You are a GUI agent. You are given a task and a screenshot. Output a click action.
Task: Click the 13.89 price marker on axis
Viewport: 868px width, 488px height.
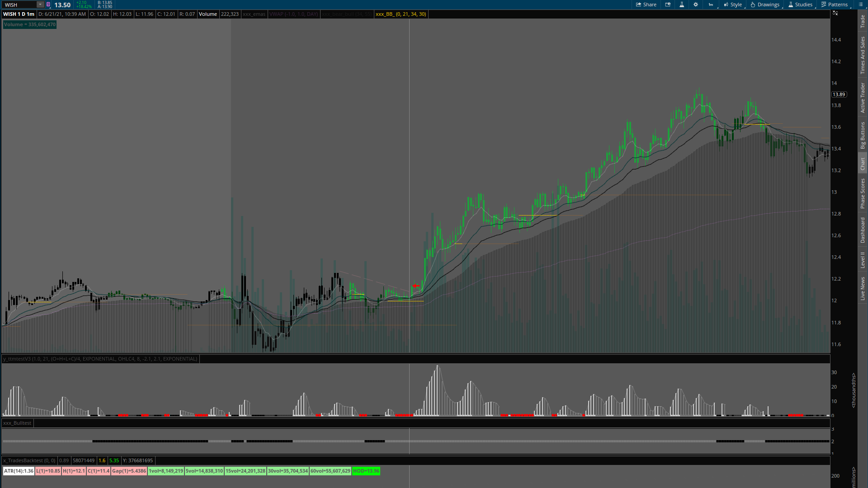tap(839, 94)
